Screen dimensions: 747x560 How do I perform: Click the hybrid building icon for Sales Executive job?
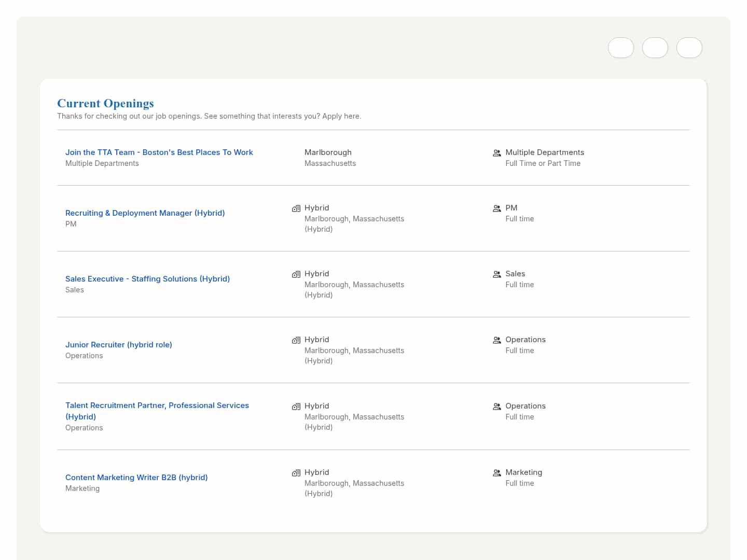point(296,274)
